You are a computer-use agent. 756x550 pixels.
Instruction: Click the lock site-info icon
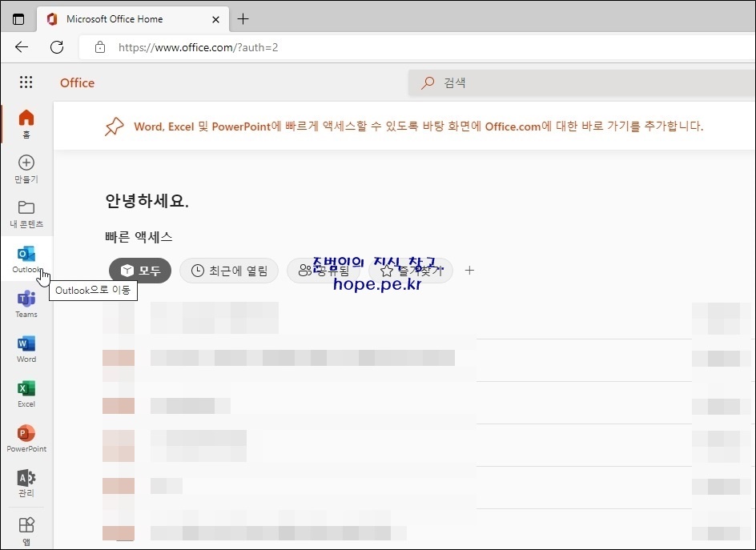tap(100, 47)
